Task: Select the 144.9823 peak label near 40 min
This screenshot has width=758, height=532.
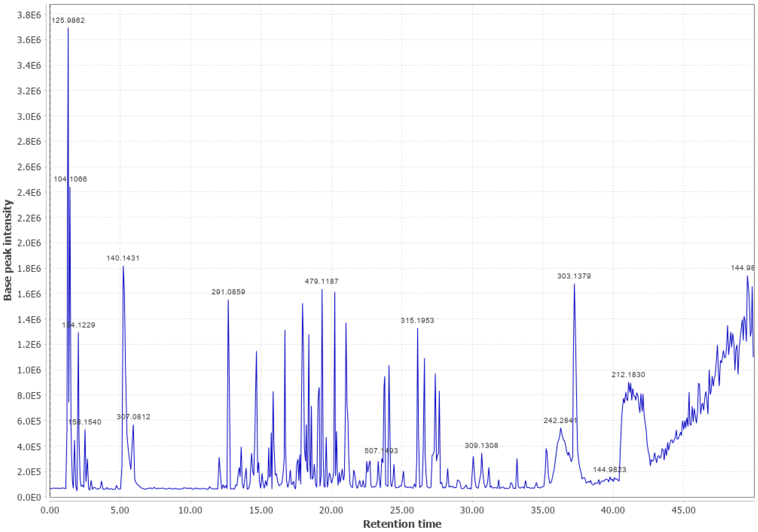Action: (609, 470)
